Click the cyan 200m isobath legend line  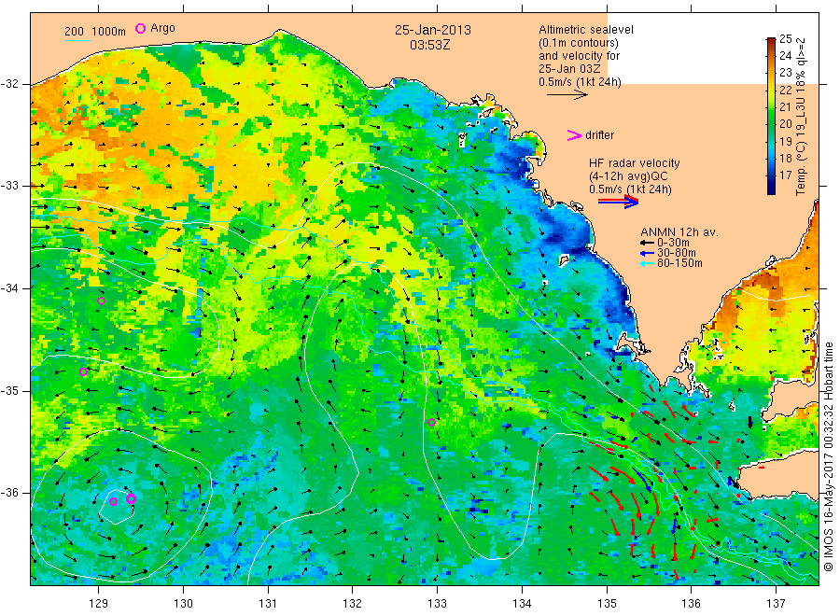click(77, 40)
